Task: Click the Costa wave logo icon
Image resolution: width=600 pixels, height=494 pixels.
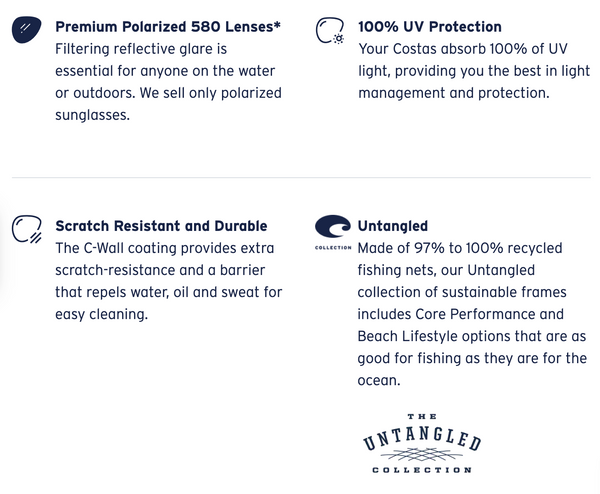Action: [332, 227]
